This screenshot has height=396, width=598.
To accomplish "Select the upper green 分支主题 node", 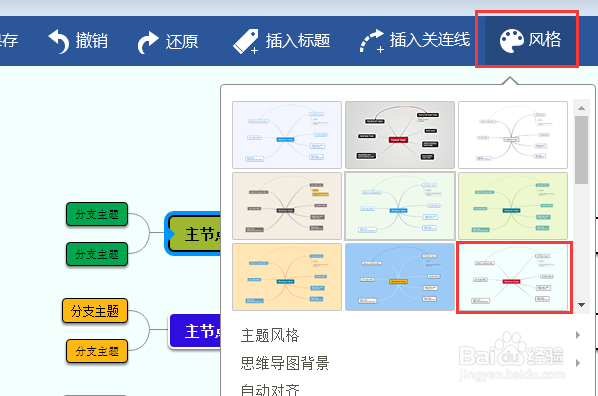I will 97,214.
